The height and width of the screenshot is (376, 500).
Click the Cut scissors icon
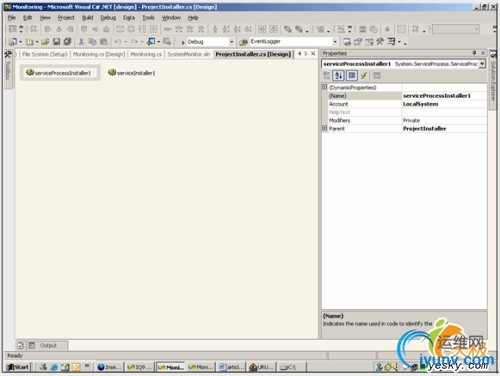pos(81,42)
